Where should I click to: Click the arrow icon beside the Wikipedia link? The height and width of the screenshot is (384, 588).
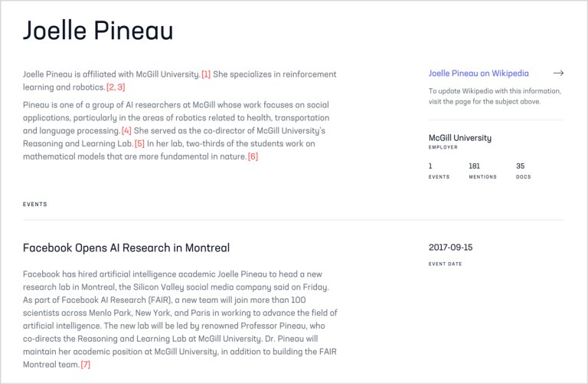pos(558,74)
